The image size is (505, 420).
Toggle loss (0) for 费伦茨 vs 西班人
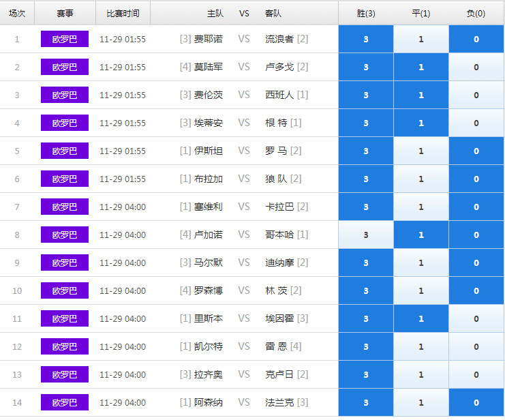click(x=476, y=95)
